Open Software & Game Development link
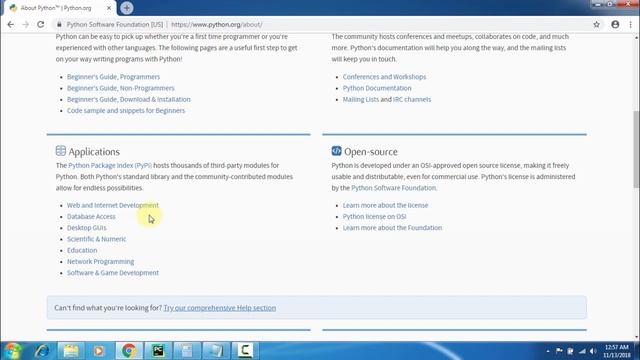Screen dimensions: 640x360 (x=113, y=273)
